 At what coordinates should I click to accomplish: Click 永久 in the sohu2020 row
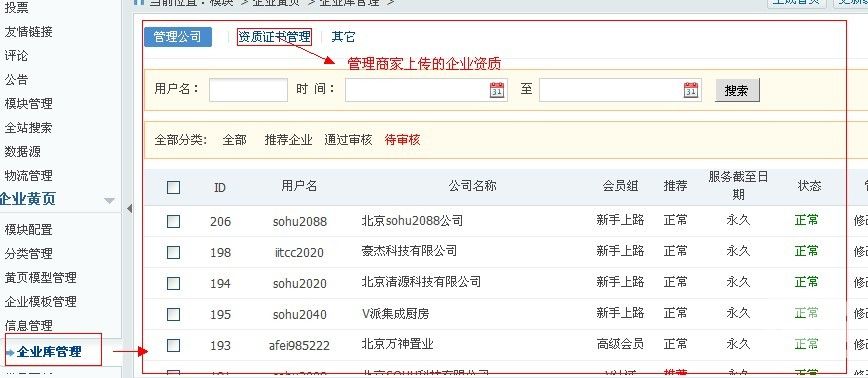point(738,282)
